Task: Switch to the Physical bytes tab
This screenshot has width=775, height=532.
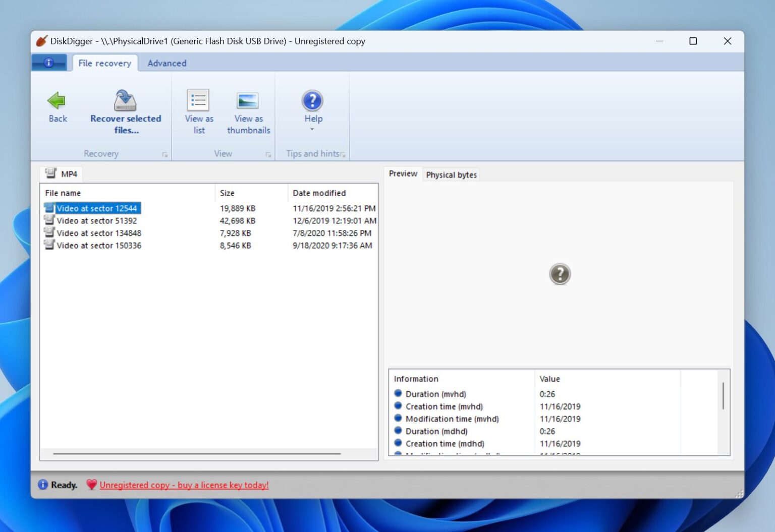Action: click(451, 174)
